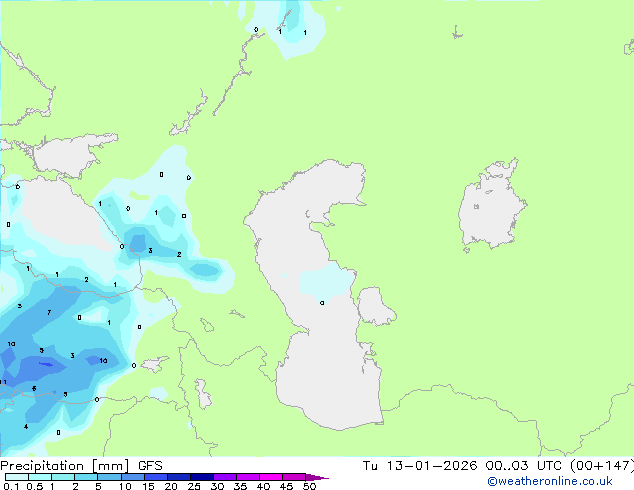This screenshot has width=634, height=490.
Task: Click the 15–20 mm legend color swatch
Action: click(155, 477)
